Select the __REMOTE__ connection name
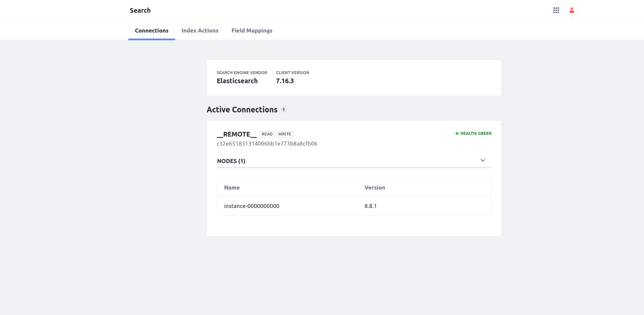This screenshot has width=644, height=315. pyautogui.click(x=237, y=134)
